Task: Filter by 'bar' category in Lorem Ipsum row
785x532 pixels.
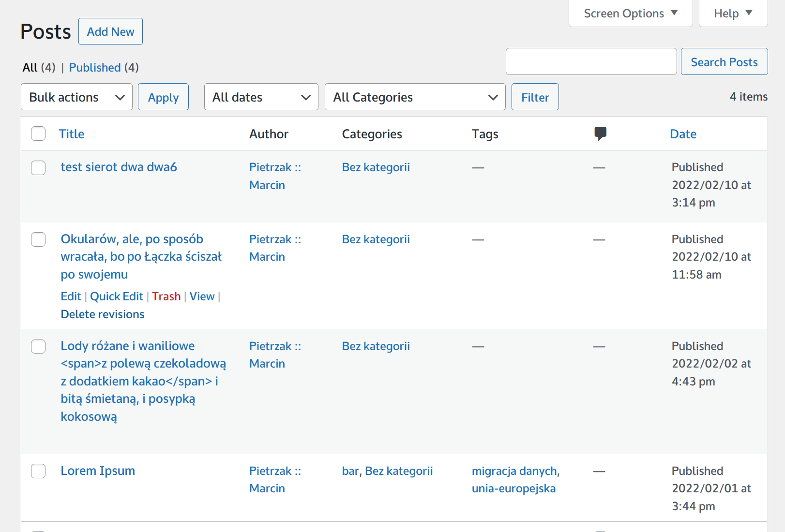Action: pyautogui.click(x=350, y=471)
